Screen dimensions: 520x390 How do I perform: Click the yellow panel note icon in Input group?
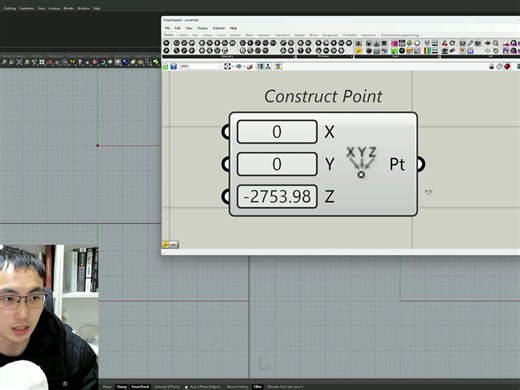coord(358,51)
